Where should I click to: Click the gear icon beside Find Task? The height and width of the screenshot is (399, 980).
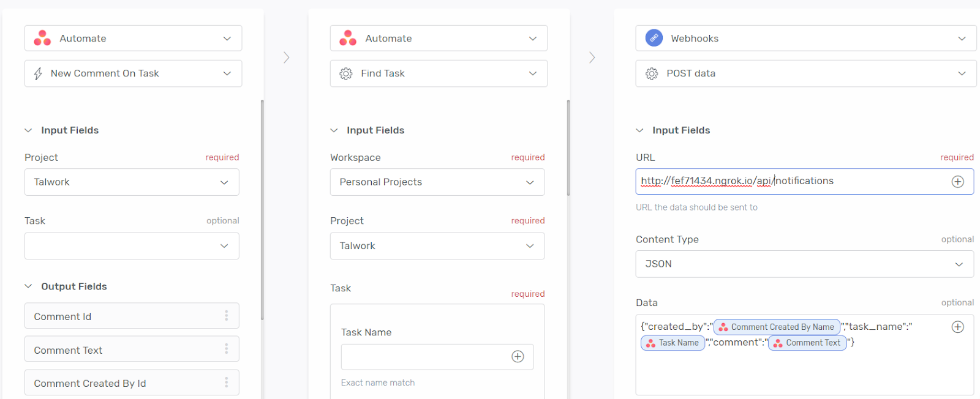tap(346, 73)
